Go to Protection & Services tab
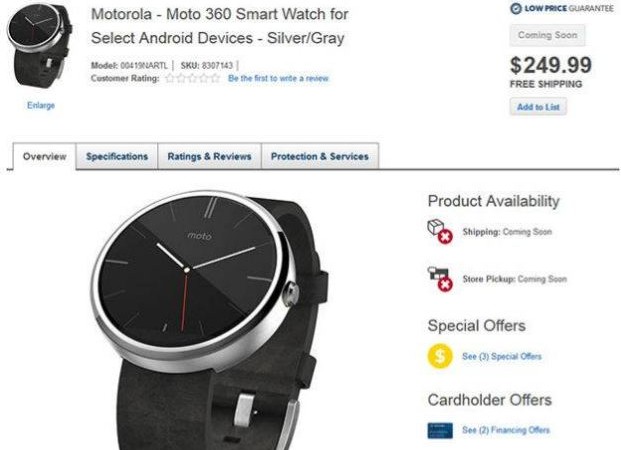This screenshot has width=621, height=450. point(320,156)
